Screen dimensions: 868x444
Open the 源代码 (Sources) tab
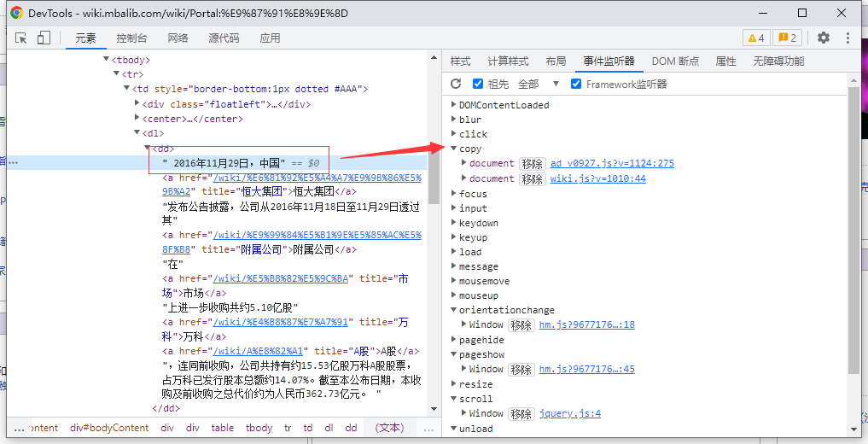(224, 38)
